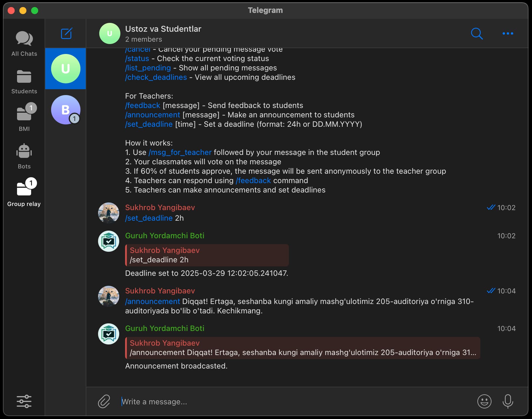
Task: Open the emoji picker
Action: (484, 401)
